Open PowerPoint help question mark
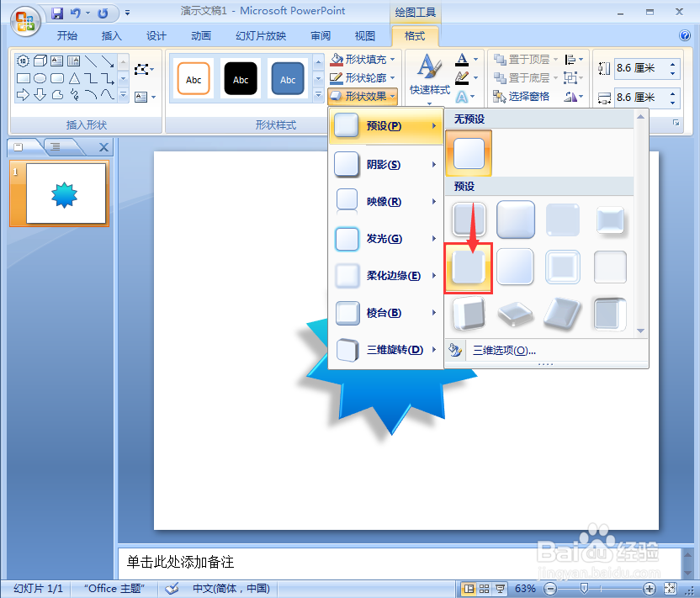The width and height of the screenshot is (700, 598). point(684,35)
